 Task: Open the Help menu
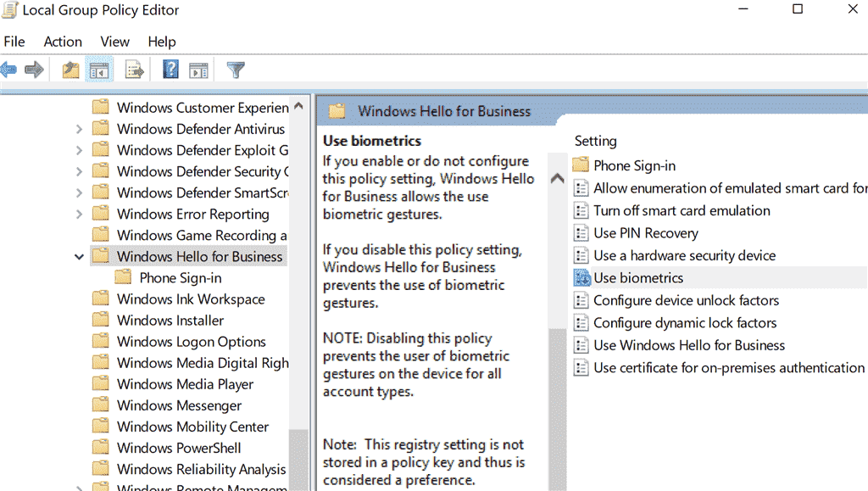tap(162, 42)
